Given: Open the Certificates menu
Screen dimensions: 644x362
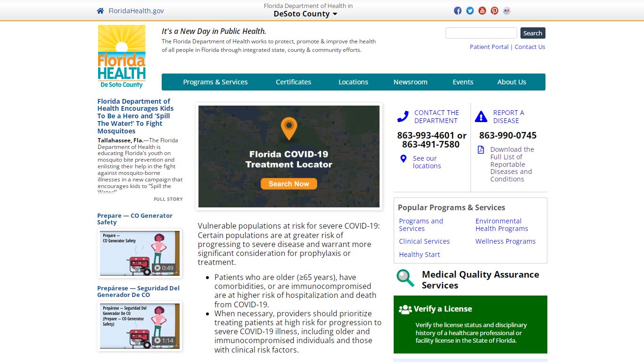Looking at the screenshot, I should pos(294,82).
